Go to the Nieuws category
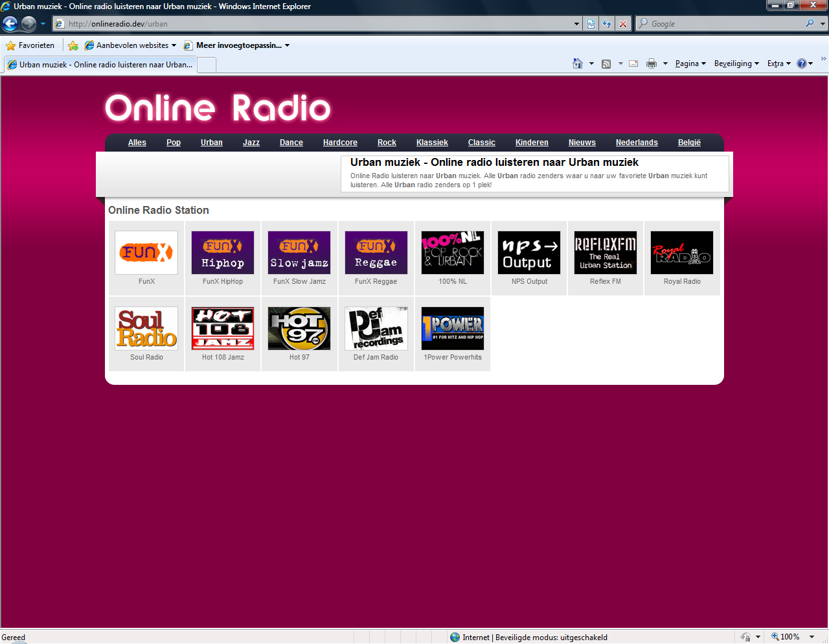The image size is (829, 644). coord(582,143)
